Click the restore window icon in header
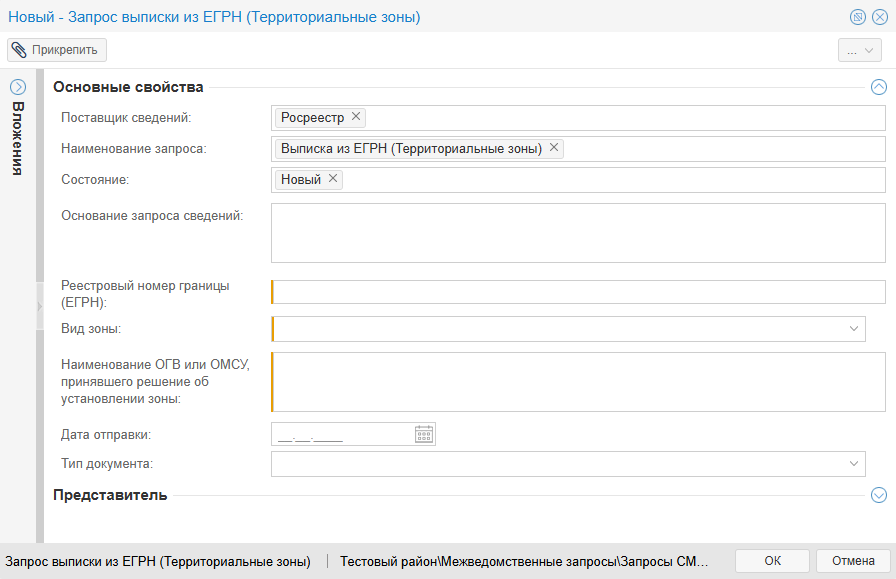The height and width of the screenshot is (579, 896). 858,17
